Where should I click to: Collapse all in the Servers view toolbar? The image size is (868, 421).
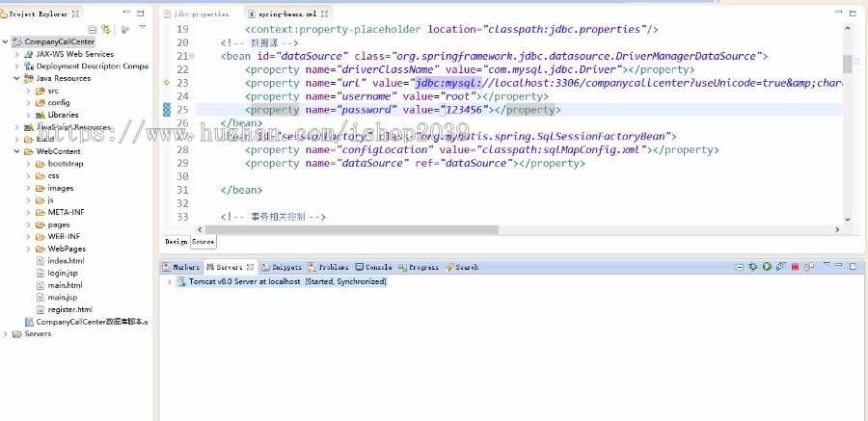point(740,267)
